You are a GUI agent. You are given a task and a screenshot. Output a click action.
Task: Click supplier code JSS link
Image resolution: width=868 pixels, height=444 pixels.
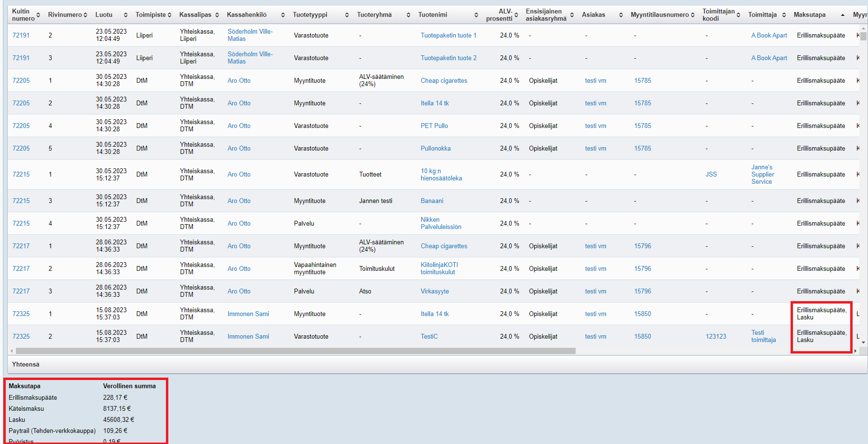(x=711, y=174)
